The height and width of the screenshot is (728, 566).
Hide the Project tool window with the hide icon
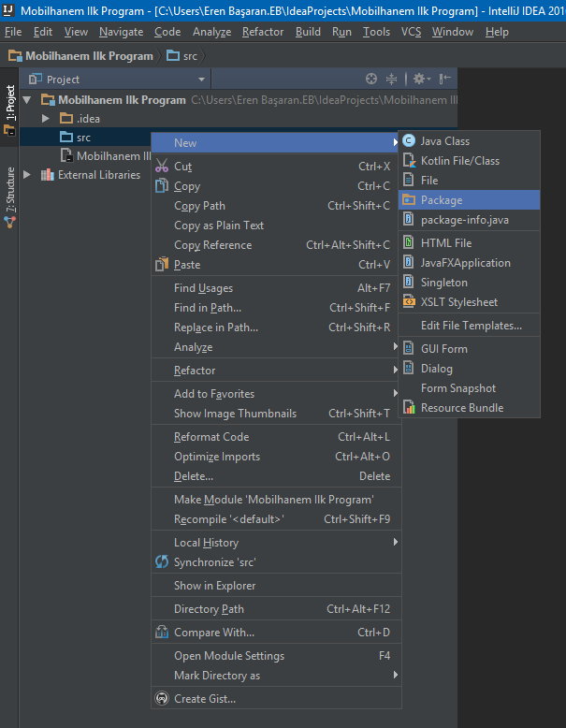click(x=444, y=79)
